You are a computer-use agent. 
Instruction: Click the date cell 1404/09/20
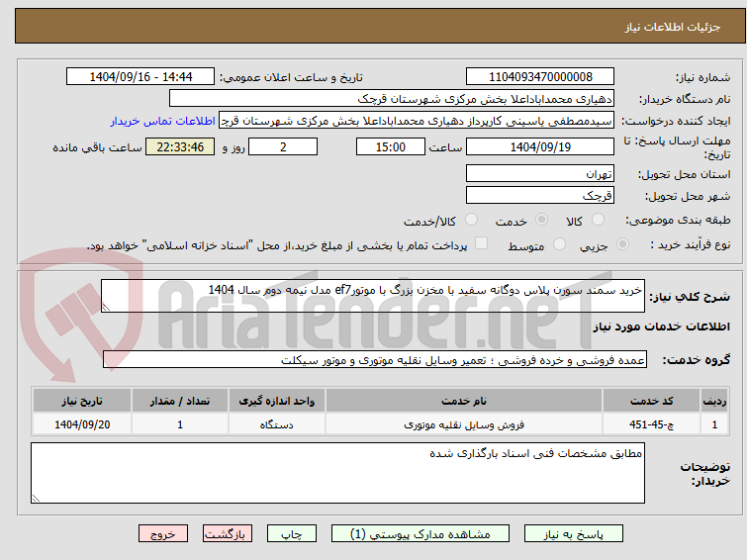82,424
